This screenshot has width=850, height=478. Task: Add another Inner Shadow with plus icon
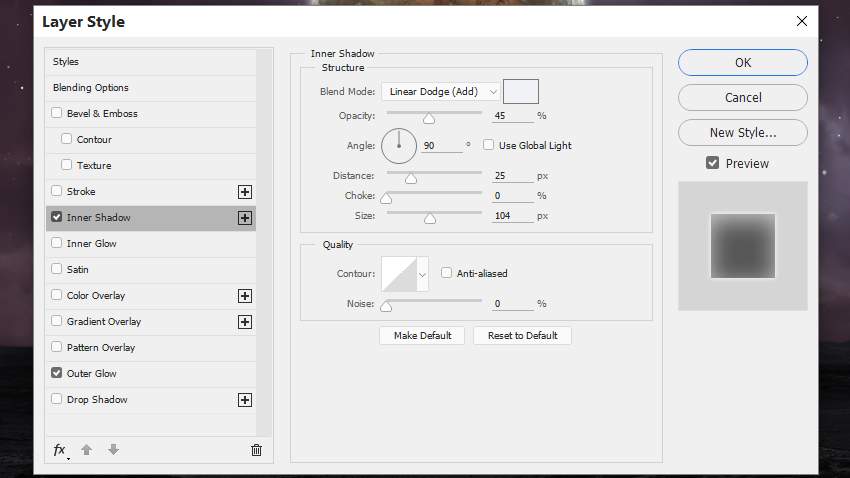tap(245, 218)
